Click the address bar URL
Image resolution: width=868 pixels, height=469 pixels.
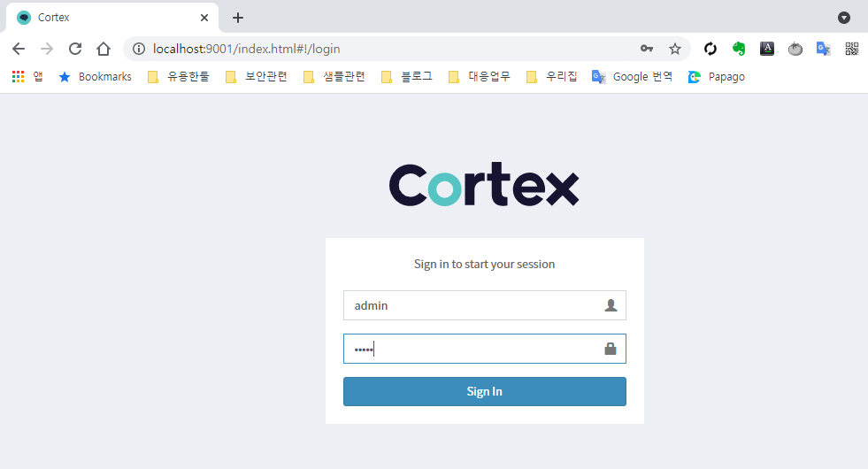246,49
